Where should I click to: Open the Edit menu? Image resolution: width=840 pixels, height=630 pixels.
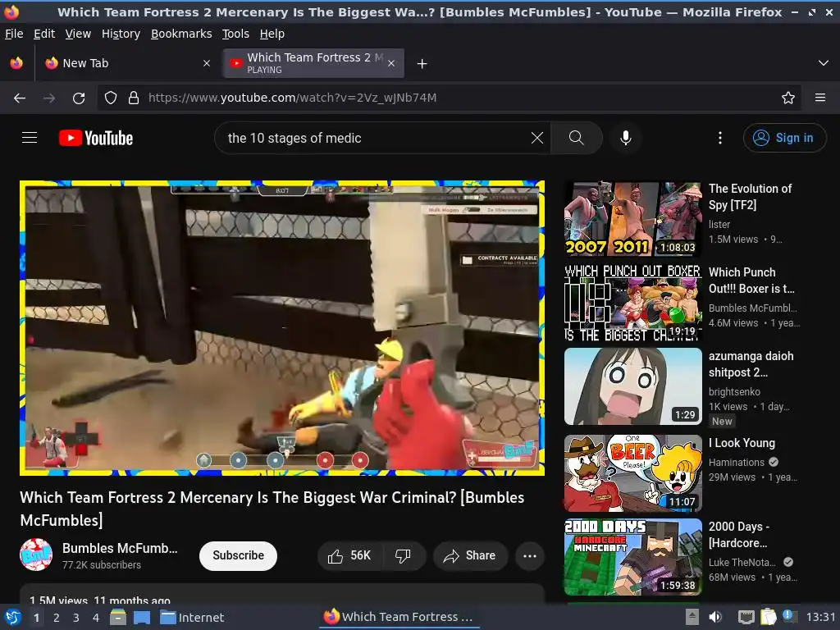point(44,34)
